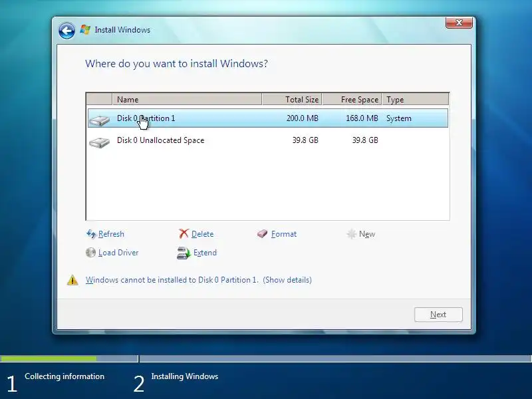Click the greyed New starburst icon

[352, 234]
